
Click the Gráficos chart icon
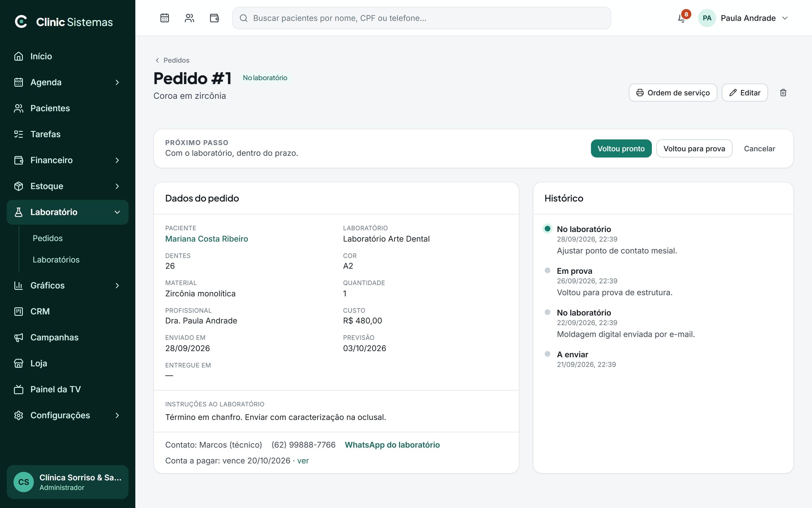19,286
